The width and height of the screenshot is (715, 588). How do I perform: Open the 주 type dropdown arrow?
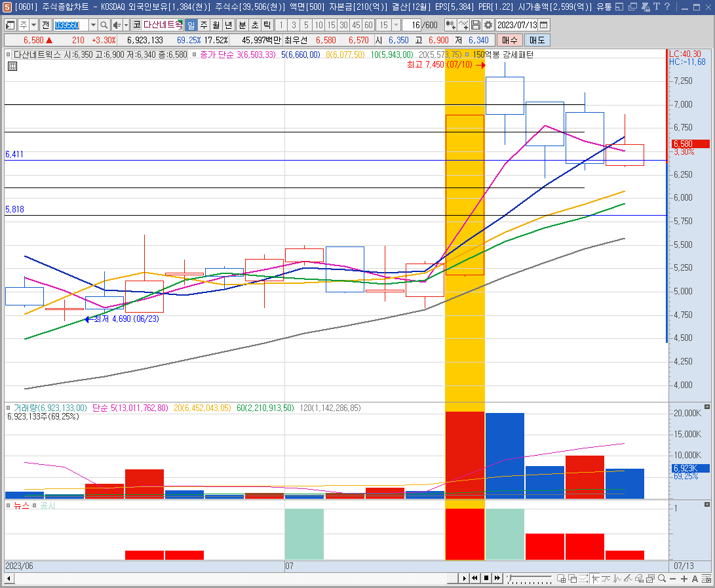(x=33, y=25)
